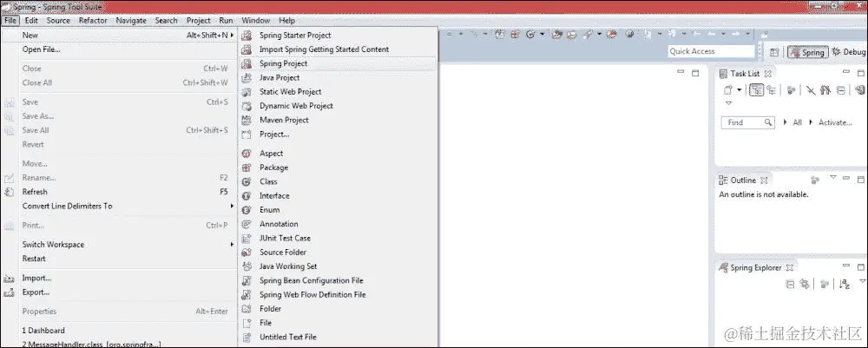The width and height of the screenshot is (868, 348).
Task: Select Maven Project entry
Action: (x=339, y=120)
